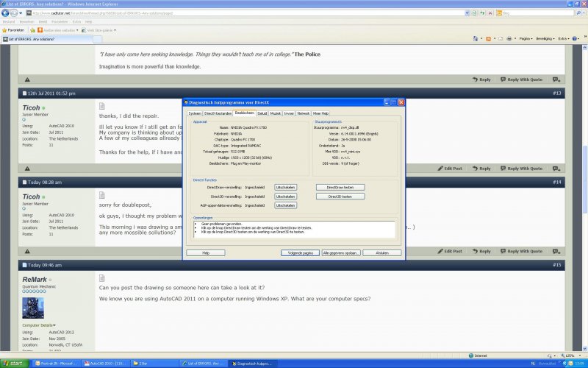The width and height of the screenshot is (588, 368).
Task: Click the orange RSS feeds icon
Action: click(488, 39)
